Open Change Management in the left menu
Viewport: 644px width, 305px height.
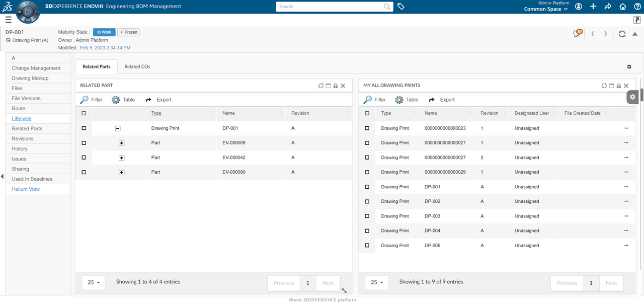pyautogui.click(x=36, y=68)
